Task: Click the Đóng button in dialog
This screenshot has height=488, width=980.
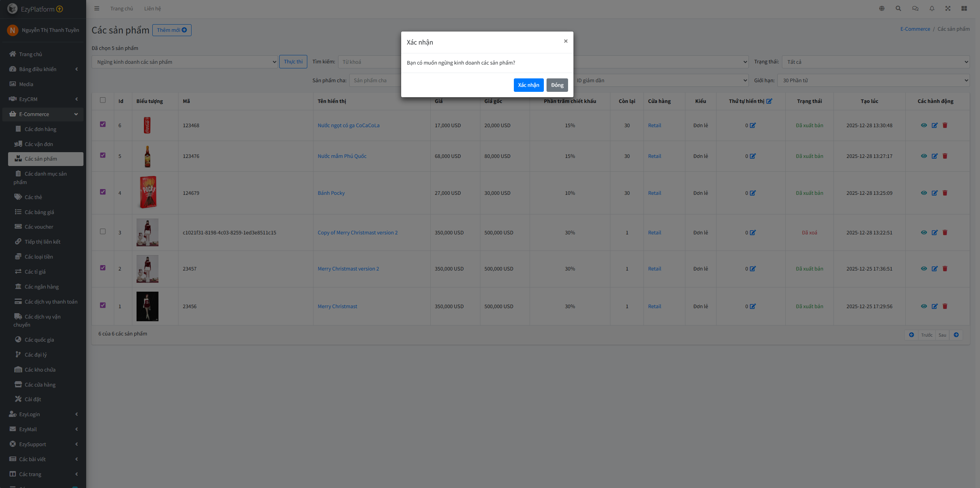Action: point(557,85)
